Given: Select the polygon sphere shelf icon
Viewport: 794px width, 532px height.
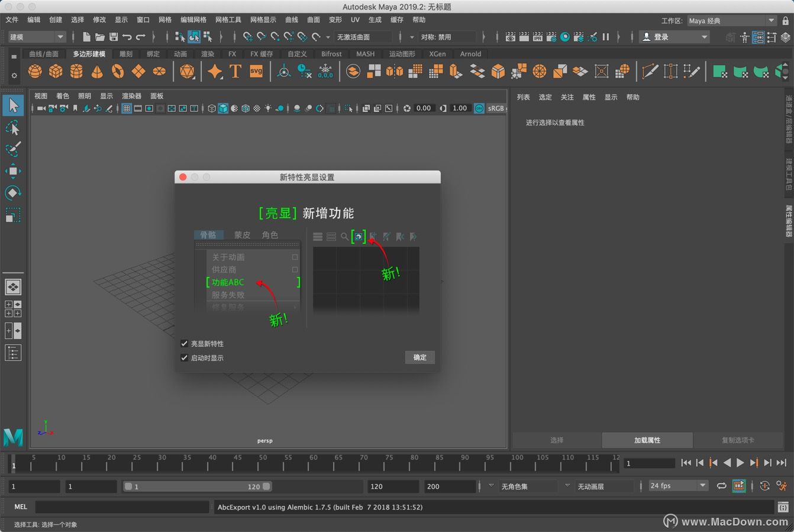Looking at the screenshot, I should pyautogui.click(x=35, y=72).
